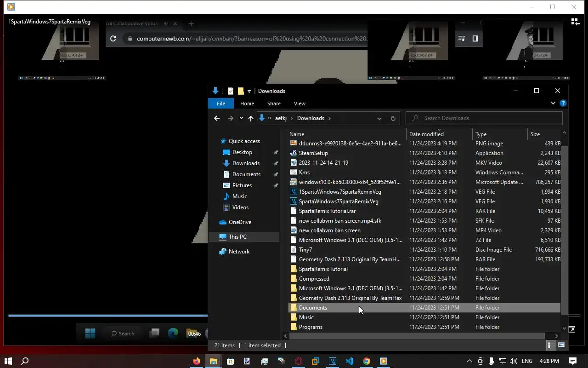588x368 pixels.
Task: Open Visual Studio Code from taskbar
Action: coord(350,361)
